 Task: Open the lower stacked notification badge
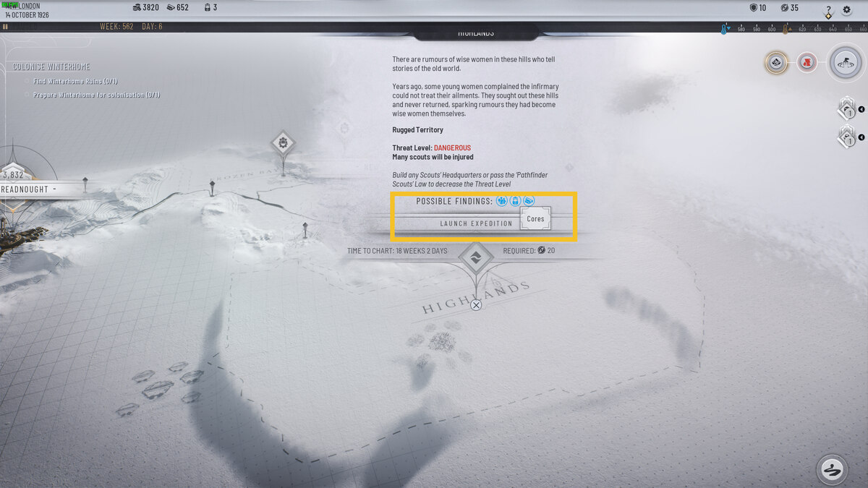(846, 136)
